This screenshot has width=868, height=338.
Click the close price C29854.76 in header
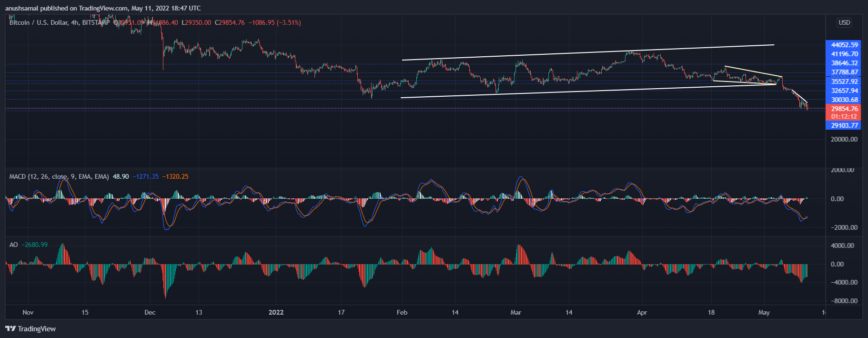[230, 22]
